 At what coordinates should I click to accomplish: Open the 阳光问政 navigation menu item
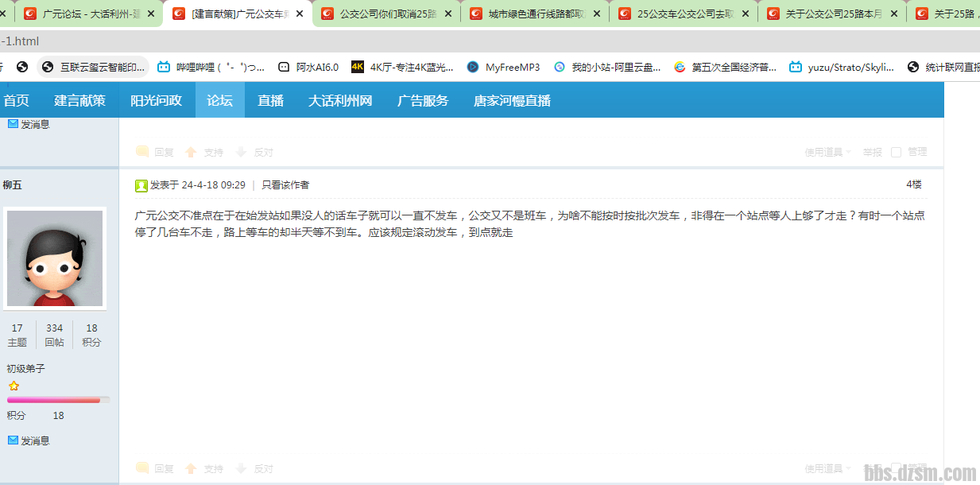coord(156,100)
